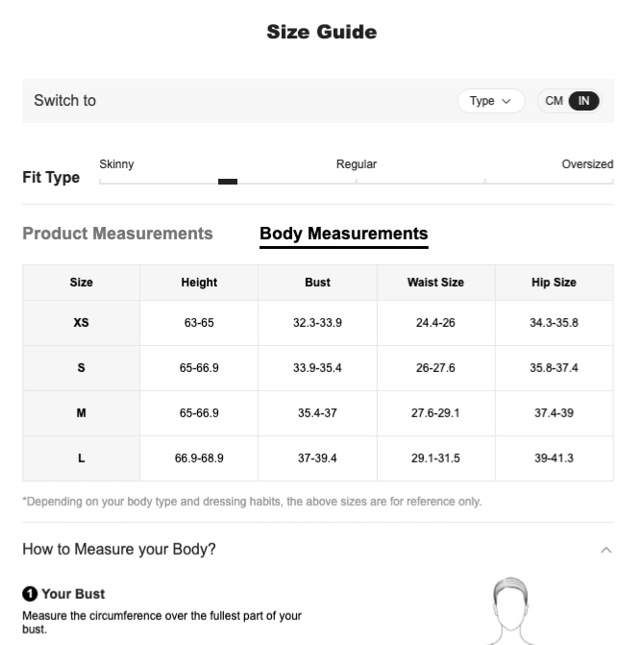Click the Skinny fit label

(x=116, y=164)
